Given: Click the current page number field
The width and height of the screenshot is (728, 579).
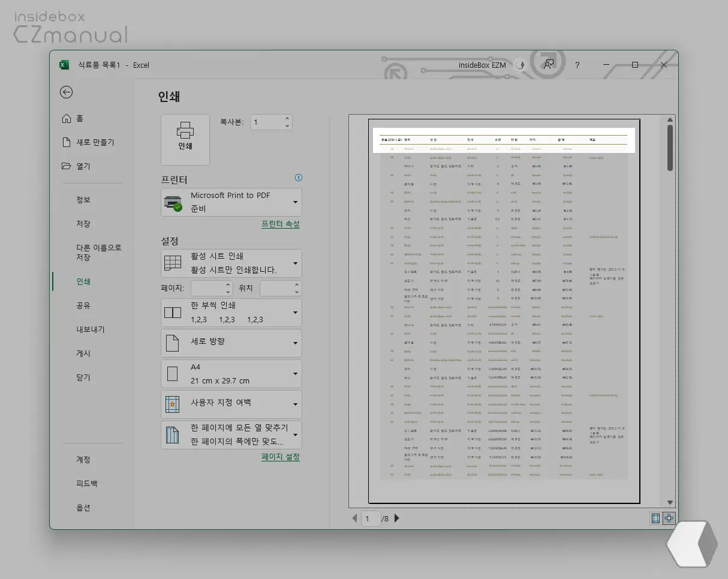Looking at the screenshot, I should tap(370, 518).
